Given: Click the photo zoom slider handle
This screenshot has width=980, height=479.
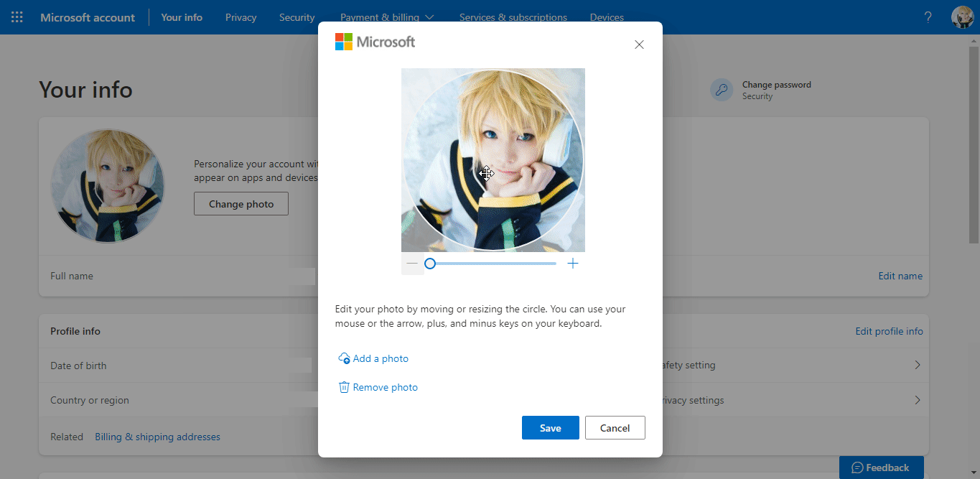Looking at the screenshot, I should (x=429, y=263).
